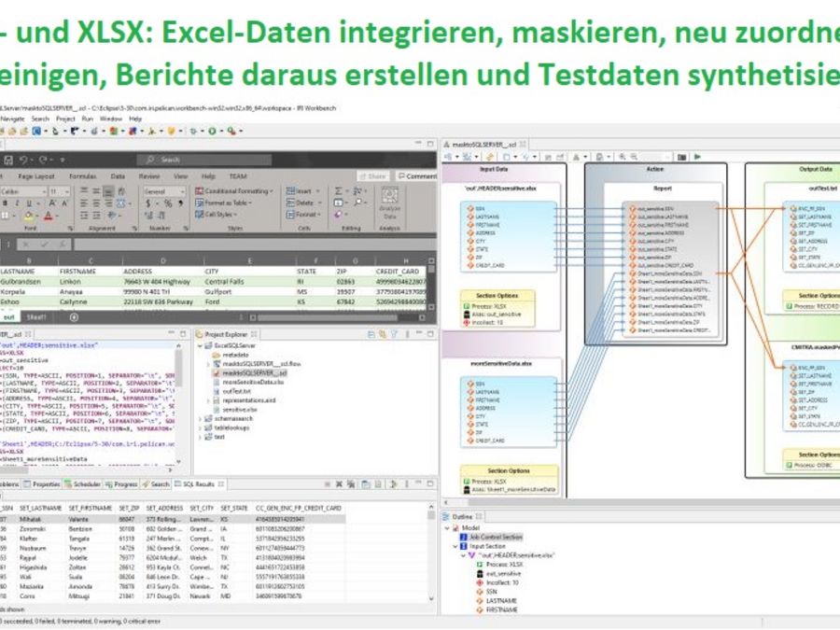Open the Cell Styles dropdown
Viewport: 840px width, 630px height.
click(x=215, y=215)
